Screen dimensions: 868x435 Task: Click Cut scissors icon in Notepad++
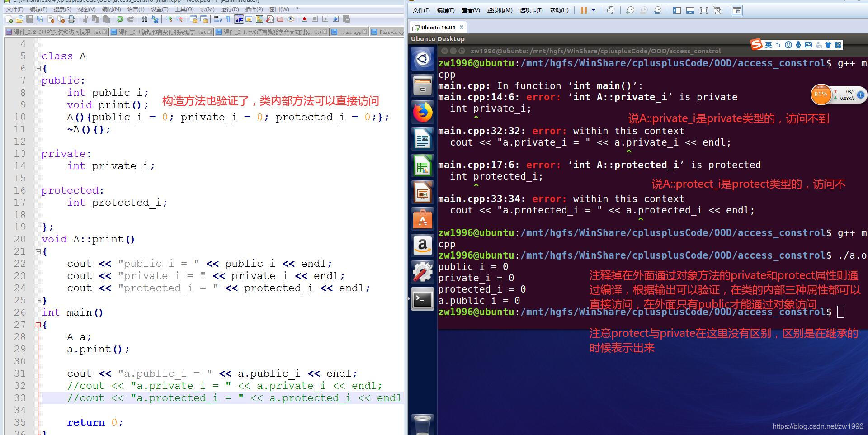(x=85, y=19)
